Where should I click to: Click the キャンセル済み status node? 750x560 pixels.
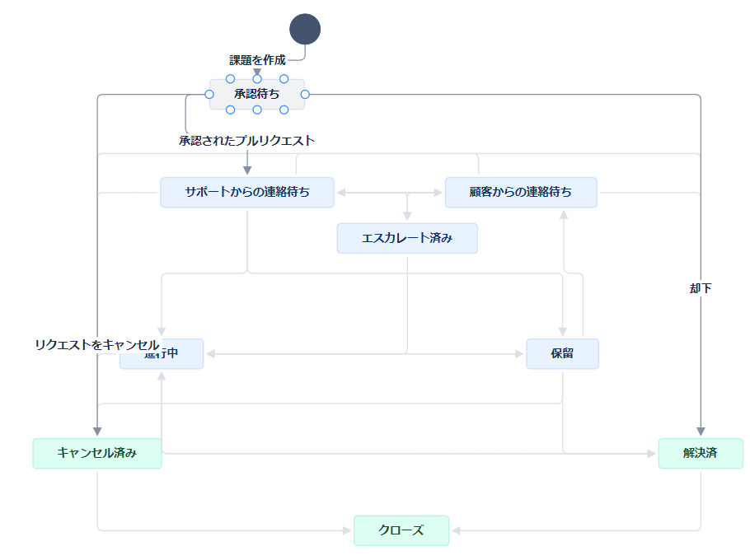[97, 454]
